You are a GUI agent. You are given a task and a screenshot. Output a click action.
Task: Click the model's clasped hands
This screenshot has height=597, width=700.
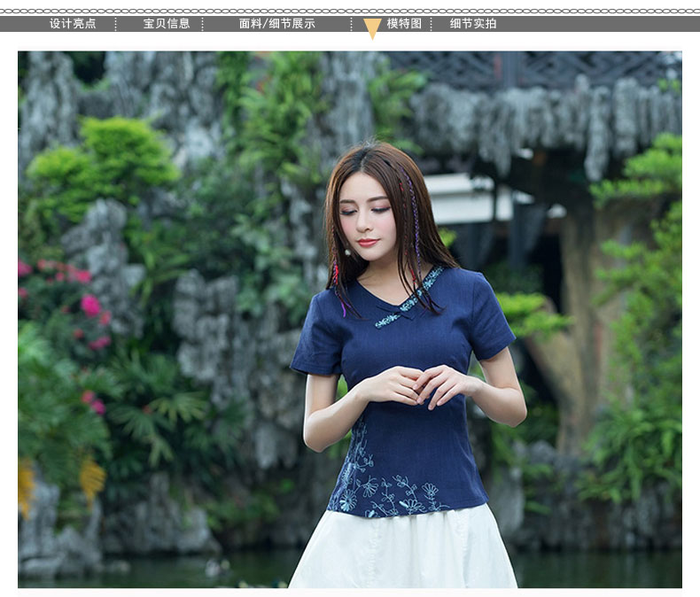[416, 384]
